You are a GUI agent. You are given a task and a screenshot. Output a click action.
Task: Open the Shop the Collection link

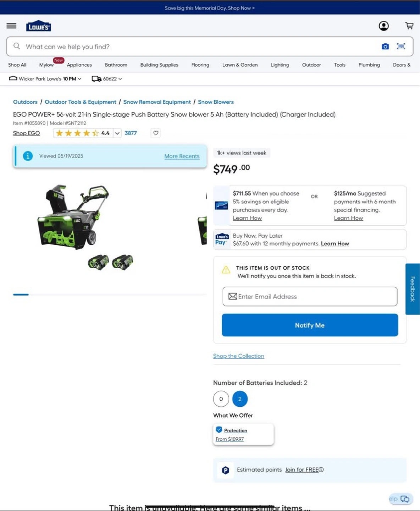point(238,356)
